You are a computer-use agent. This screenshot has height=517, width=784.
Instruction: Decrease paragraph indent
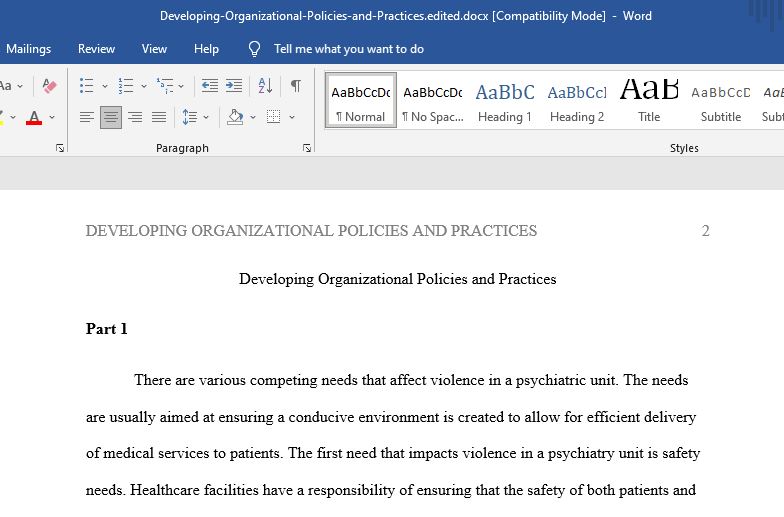coord(210,86)
